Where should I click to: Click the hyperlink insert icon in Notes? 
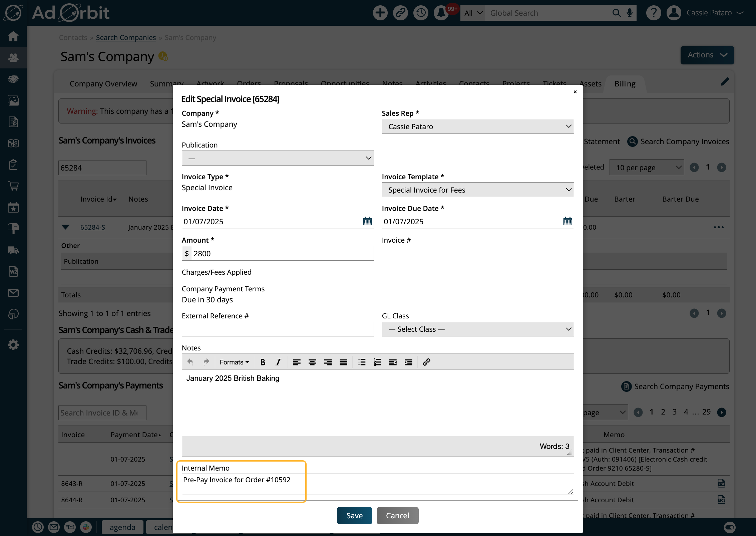[x=427, y=362]
